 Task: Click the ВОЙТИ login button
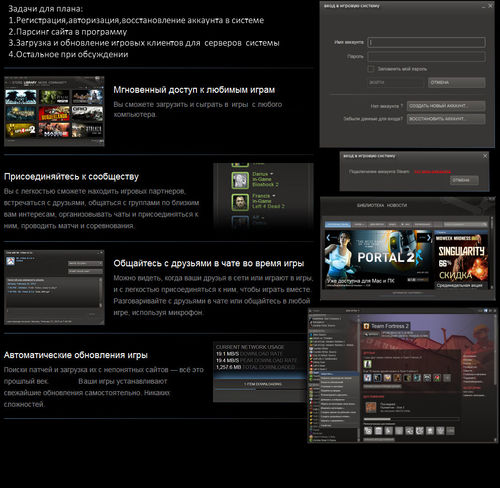pos(396,82)
